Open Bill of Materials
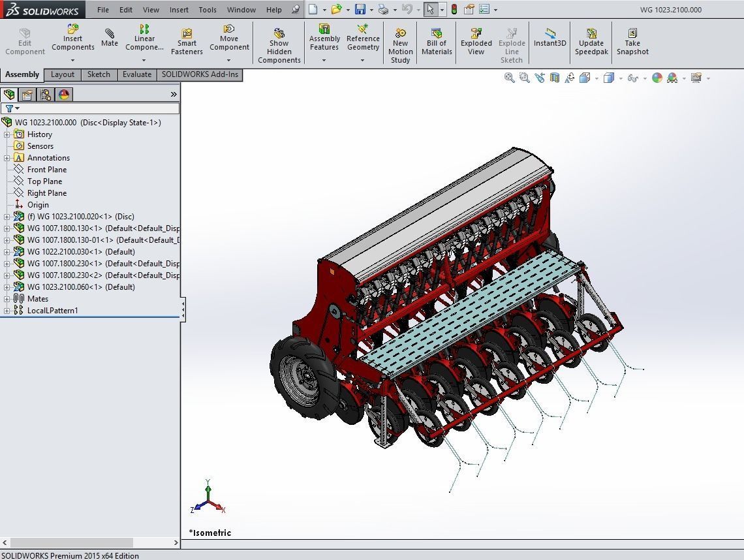Screen dimensions: 744x560 (x=437, y=42)
